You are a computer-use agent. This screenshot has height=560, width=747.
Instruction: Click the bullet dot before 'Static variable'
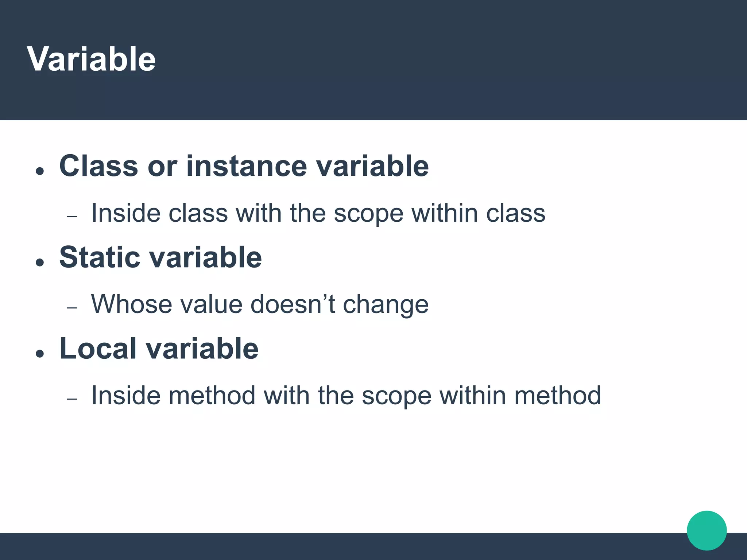[40, 262]
